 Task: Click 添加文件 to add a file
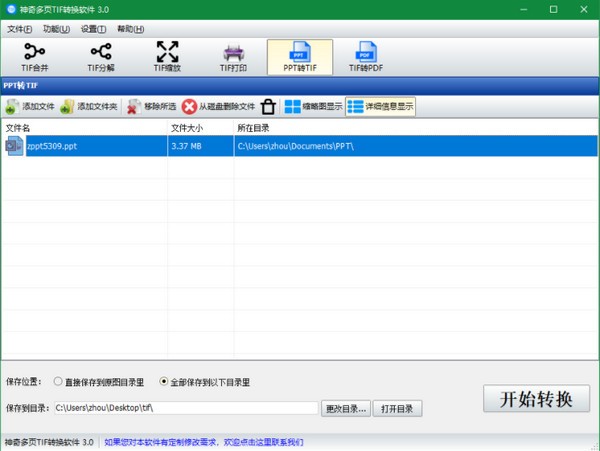(29, 107)
